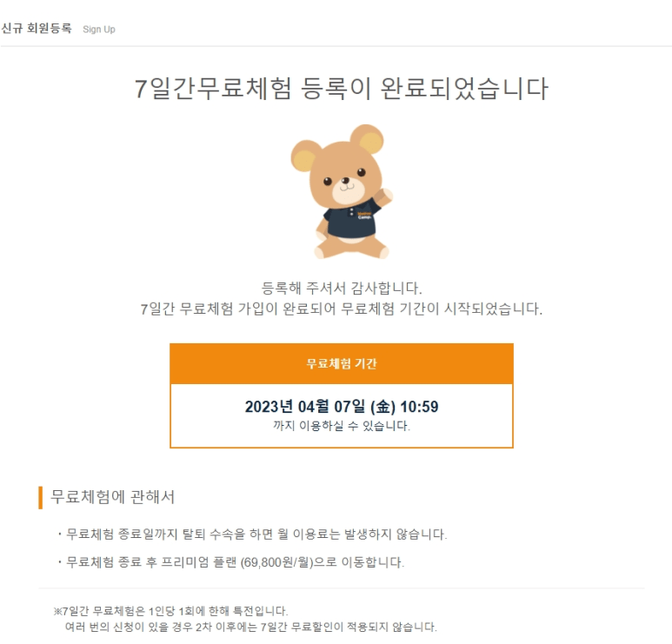Click the sentence '7일간 무료체험 가입이 완료되어...'
Image resolution: width=672 pixels, height=644 pixels.
(x=342, y=309)
